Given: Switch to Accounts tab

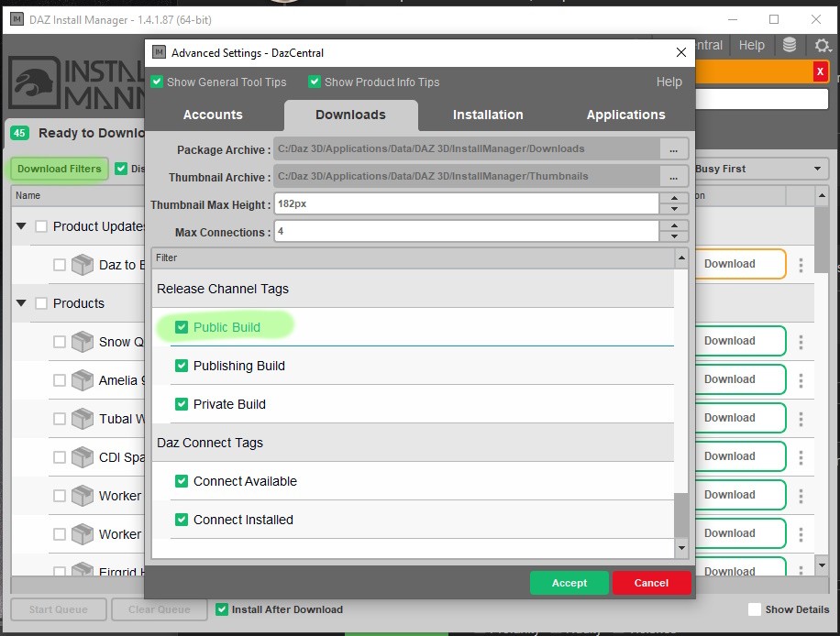Looking at the screenshot, I should [x=214, y=115].
